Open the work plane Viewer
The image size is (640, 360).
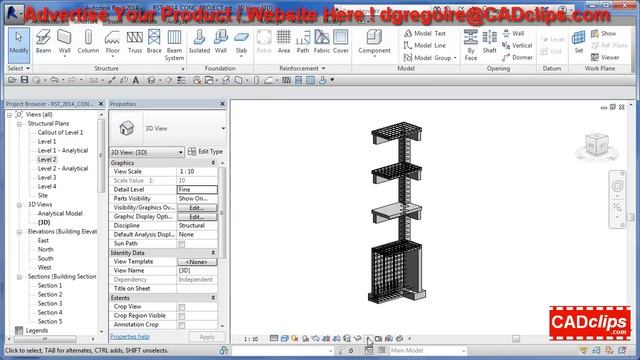point(605,58)
